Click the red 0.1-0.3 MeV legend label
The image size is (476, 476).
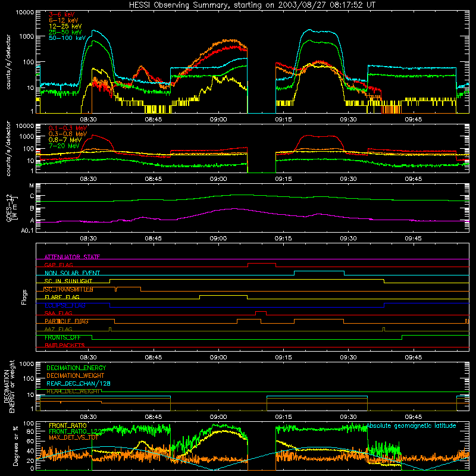tap(68, 128)
